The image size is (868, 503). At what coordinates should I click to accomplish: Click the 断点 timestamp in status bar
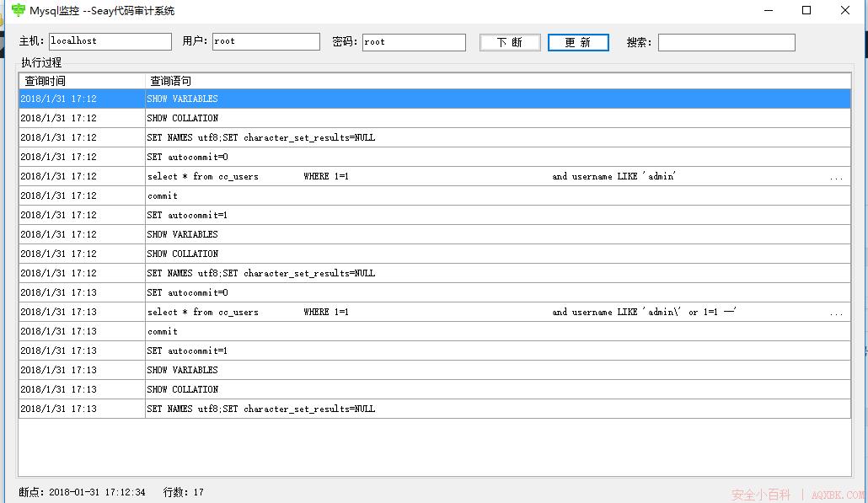(82, 492)
